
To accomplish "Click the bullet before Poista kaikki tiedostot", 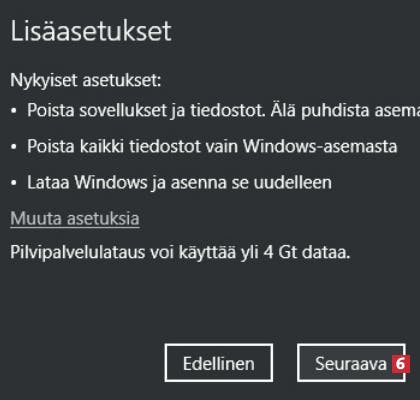I will click(13, 147).
